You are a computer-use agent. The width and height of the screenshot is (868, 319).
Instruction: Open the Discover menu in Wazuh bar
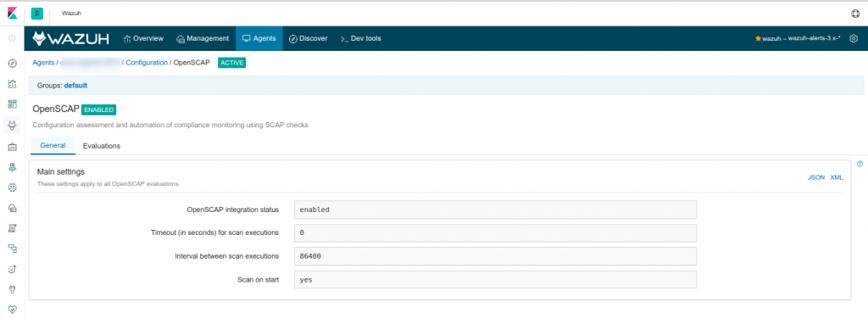pyautogui.click(x=309, y=39)
